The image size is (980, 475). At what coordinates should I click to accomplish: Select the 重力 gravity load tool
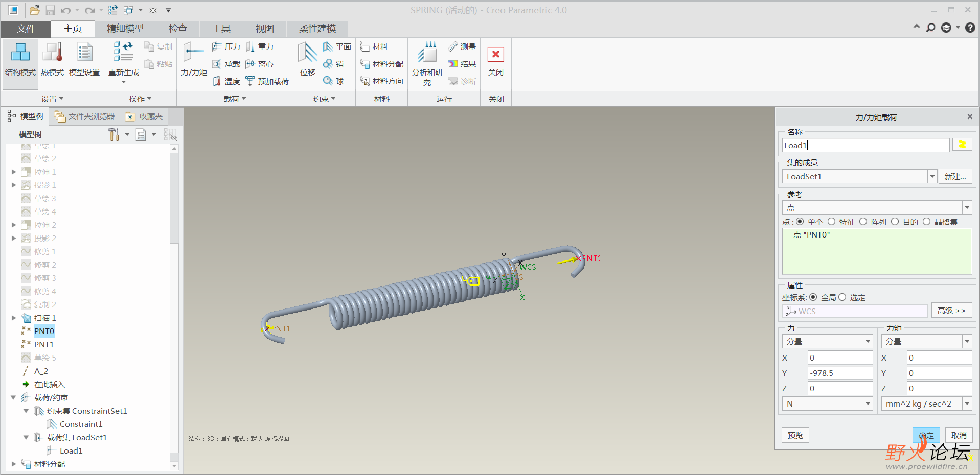click(260, 47)
